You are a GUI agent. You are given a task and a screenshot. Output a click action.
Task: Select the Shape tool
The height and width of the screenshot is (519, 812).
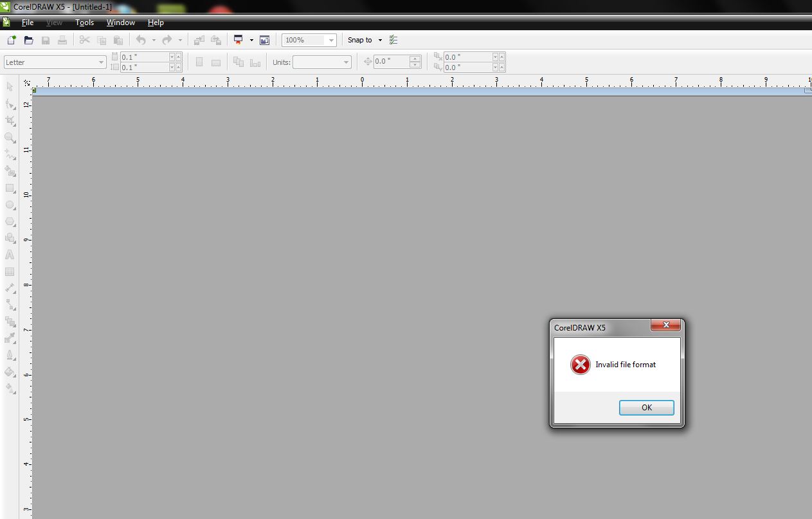point(10,104)
